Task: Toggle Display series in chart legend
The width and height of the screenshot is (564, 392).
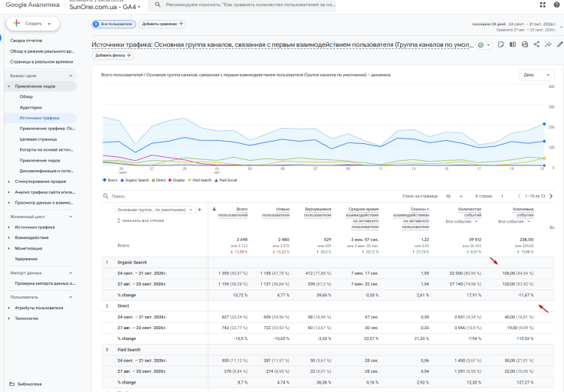Action: [x=176, y=181]
